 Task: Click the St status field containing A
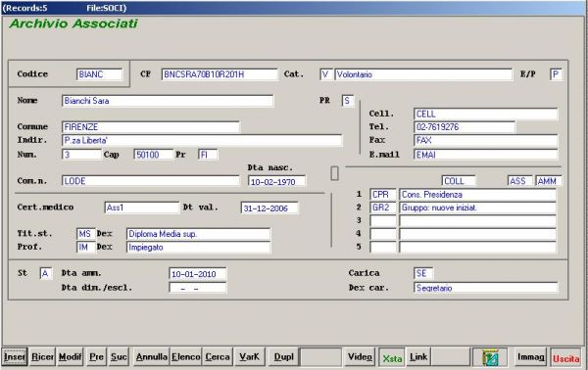46,273
